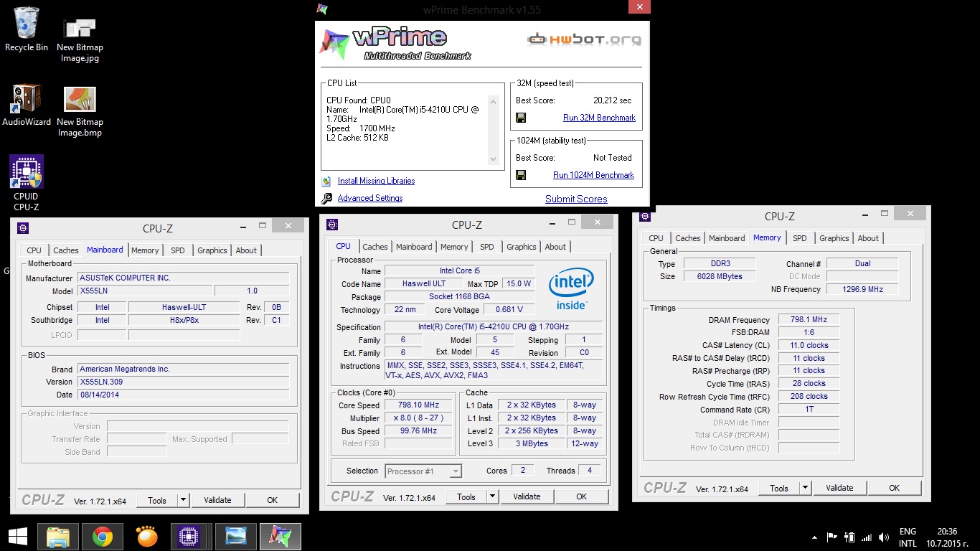Click the wrench icon for Advanced Settings

click(x=326, y=199)
